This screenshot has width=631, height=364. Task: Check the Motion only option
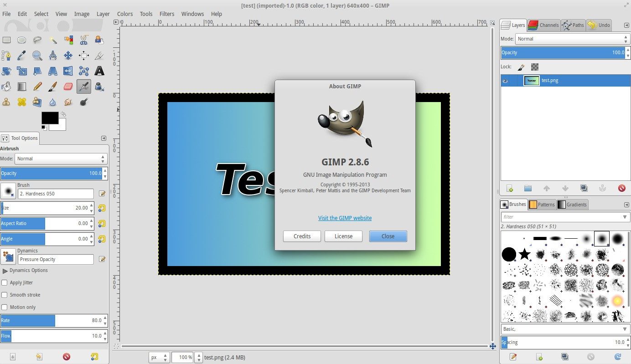(x=5, y=307)
